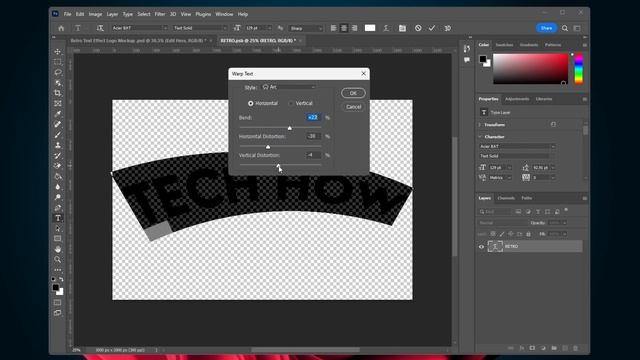Image resolution: width=640 pixels, height=360 pixels.
Task: Select the Eyedropper tool
Action: 58,114
